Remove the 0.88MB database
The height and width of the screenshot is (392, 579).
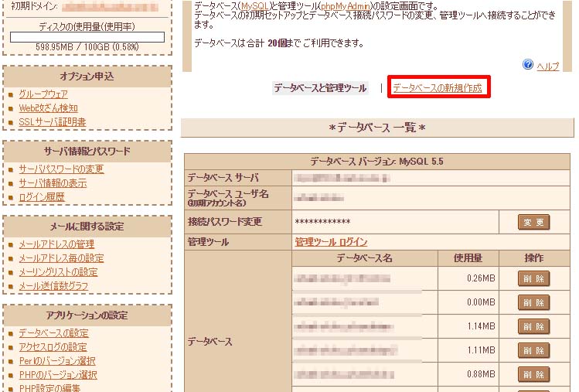tap(533, 374)
